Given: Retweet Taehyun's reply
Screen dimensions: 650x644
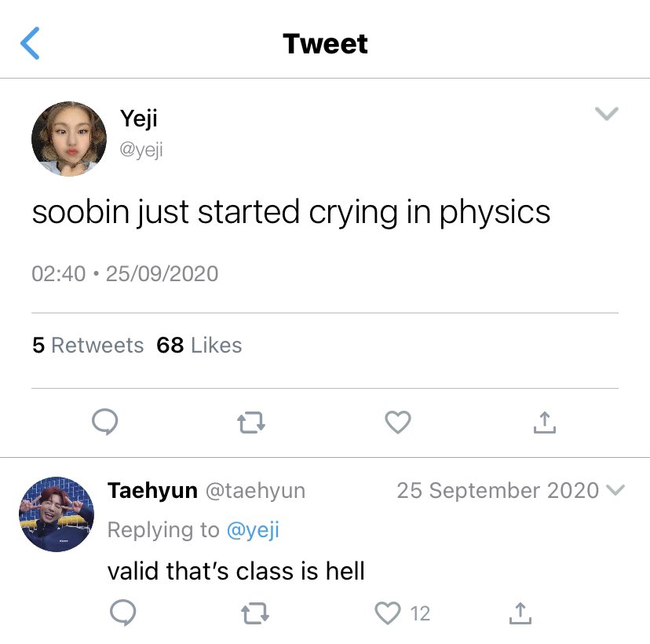Looking at the screenshot, I should click(x=255, y=613).
